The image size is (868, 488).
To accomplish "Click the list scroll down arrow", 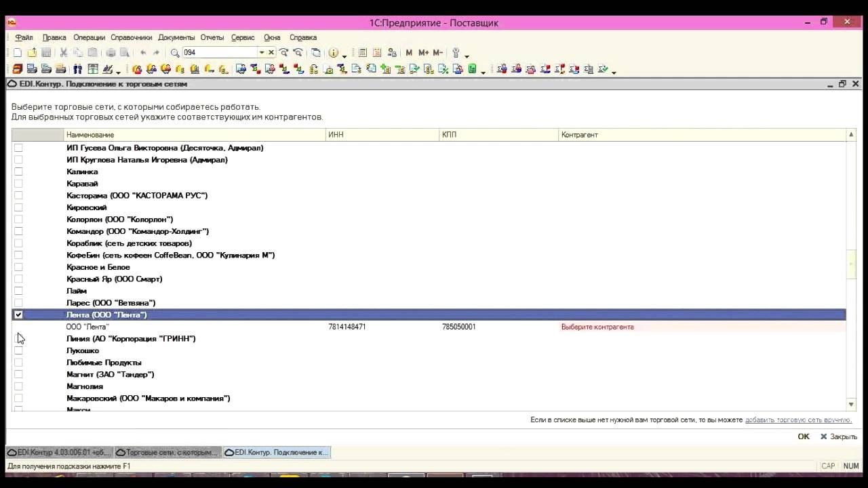I will click(852, 405).
